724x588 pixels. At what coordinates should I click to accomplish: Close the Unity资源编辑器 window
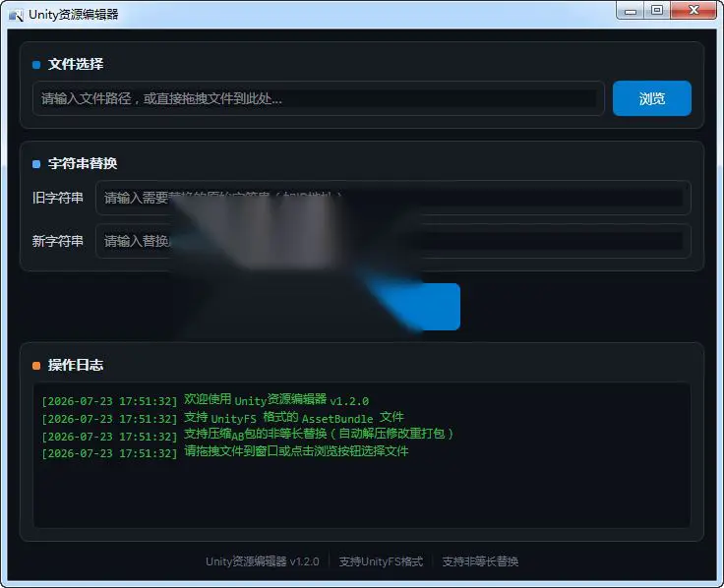point(694,11)
